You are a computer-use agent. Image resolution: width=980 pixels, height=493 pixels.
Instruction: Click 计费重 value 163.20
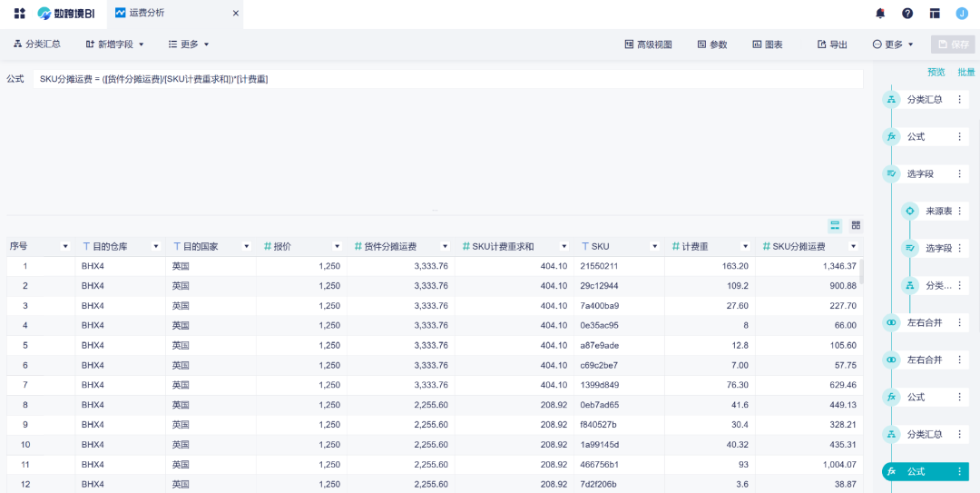[x=736, y=267]
